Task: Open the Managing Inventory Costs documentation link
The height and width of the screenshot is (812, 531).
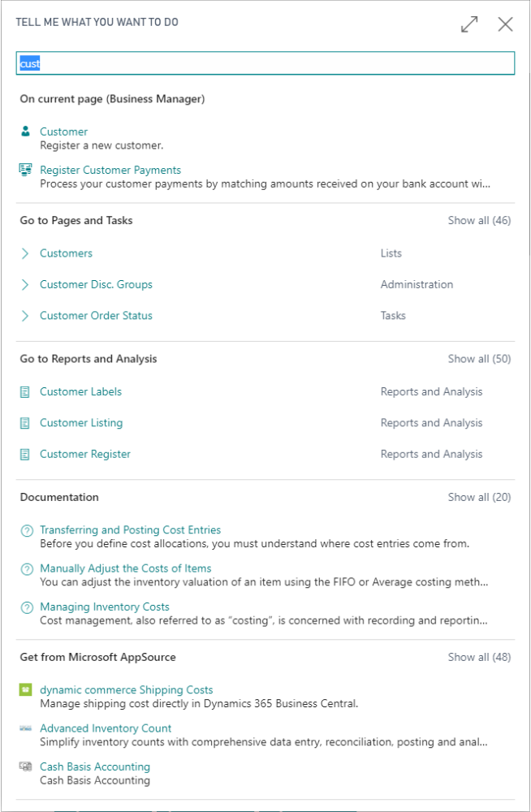Action: click(105, 607)
